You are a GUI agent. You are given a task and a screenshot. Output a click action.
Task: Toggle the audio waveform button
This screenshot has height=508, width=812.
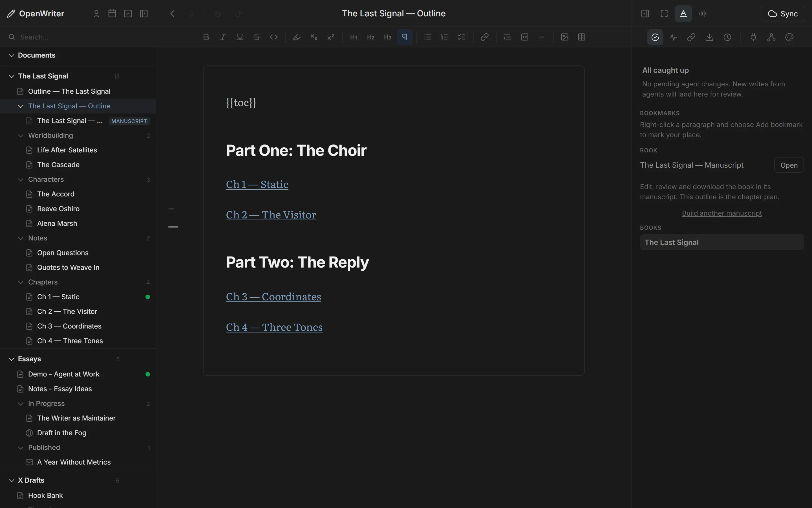(x=703, y=14)
